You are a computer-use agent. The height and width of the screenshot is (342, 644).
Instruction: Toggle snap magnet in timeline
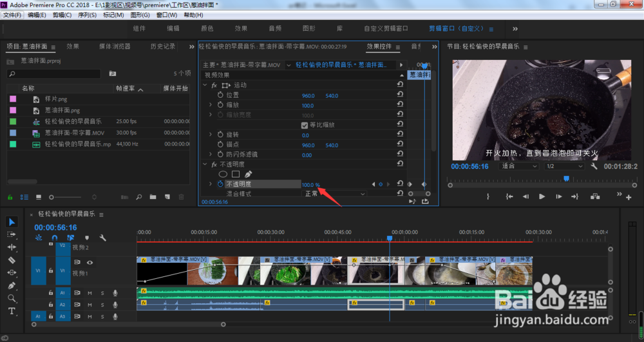click(55, 238)
